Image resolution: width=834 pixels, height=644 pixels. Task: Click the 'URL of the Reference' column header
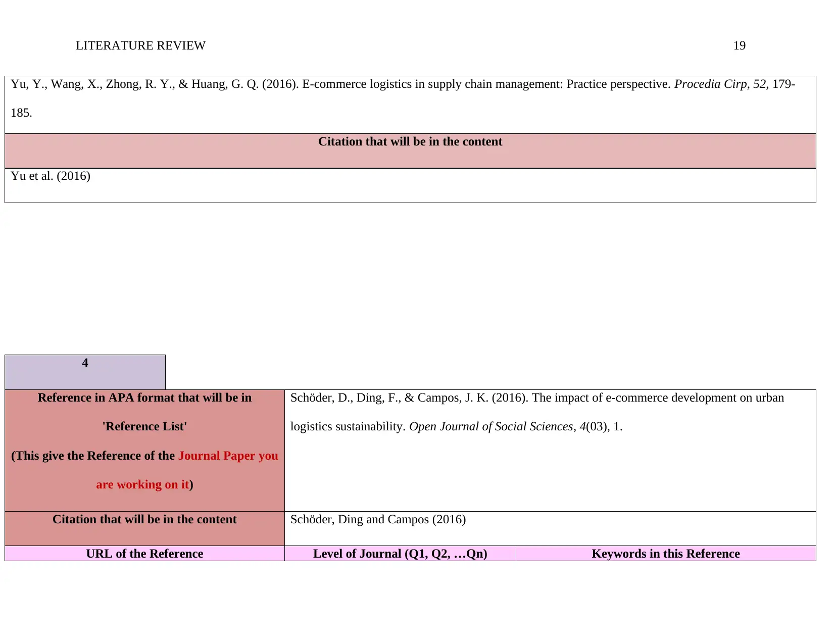click(x=144, y=554)
